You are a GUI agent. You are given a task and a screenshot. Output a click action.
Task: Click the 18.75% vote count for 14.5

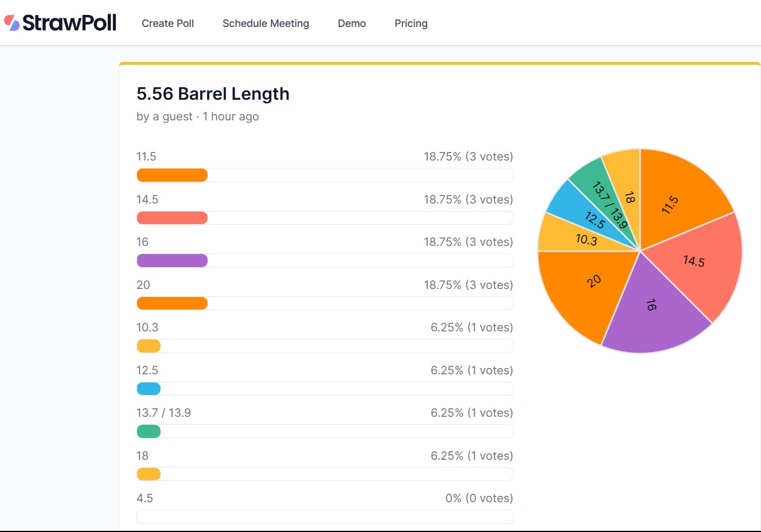(x=469, y=199)
